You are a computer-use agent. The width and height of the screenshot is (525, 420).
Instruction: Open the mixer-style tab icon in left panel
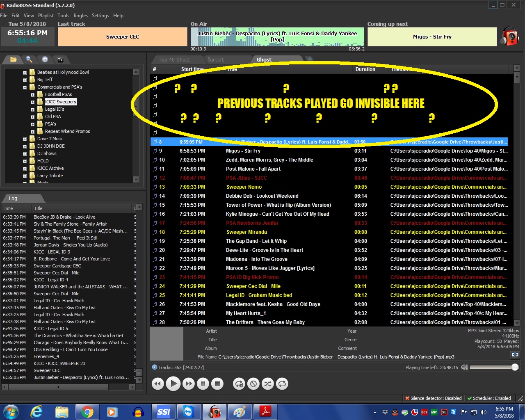pos(60,59)
